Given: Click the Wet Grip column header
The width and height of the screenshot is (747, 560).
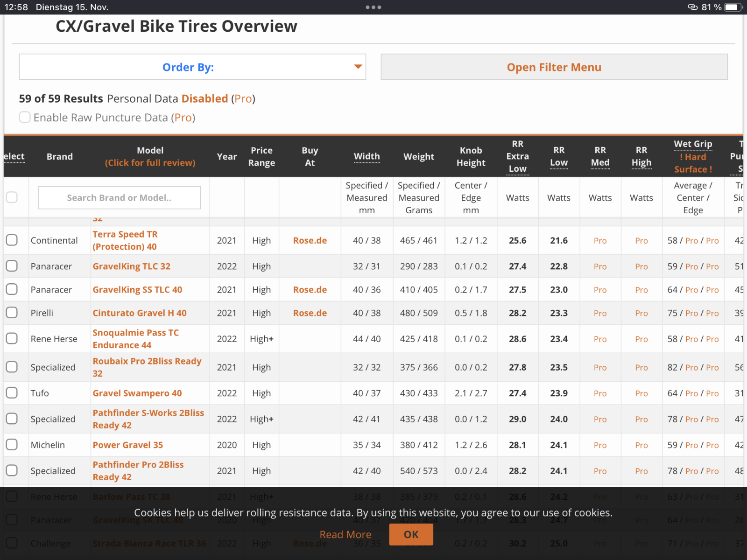Looking at the screenshot, I should point(693,144).
